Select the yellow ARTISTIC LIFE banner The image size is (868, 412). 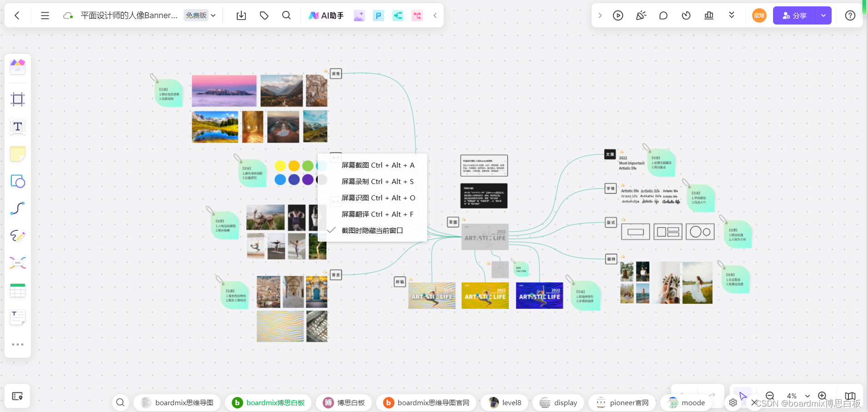click(x=485, y=296)
